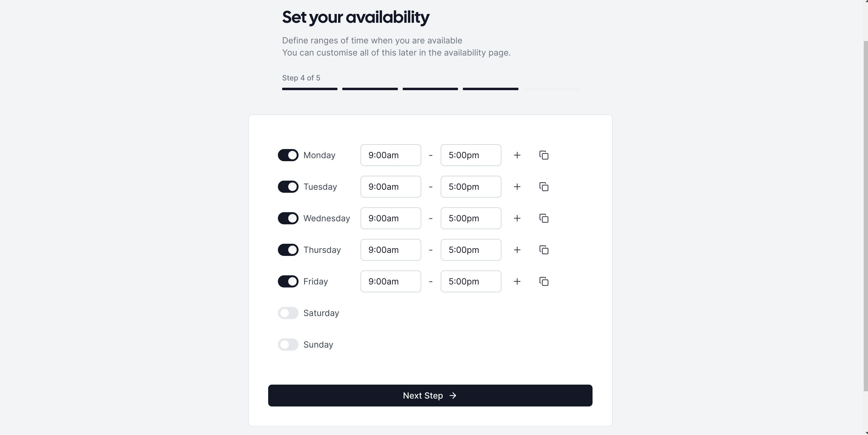Screen dimensions: 868x435
Task: Toggle Monday availability off
Action: pyautogui.click(x=288, y=155)
